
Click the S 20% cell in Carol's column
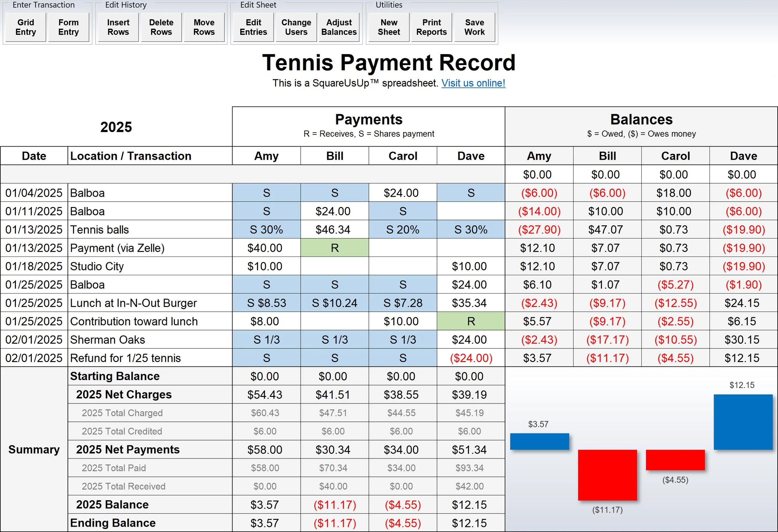[x=402, y=229]
